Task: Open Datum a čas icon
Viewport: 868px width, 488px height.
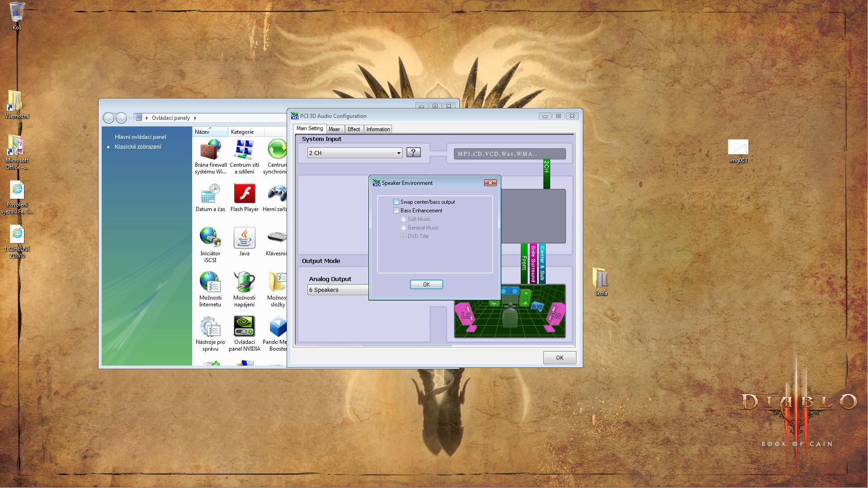Action: coord(210,194)
